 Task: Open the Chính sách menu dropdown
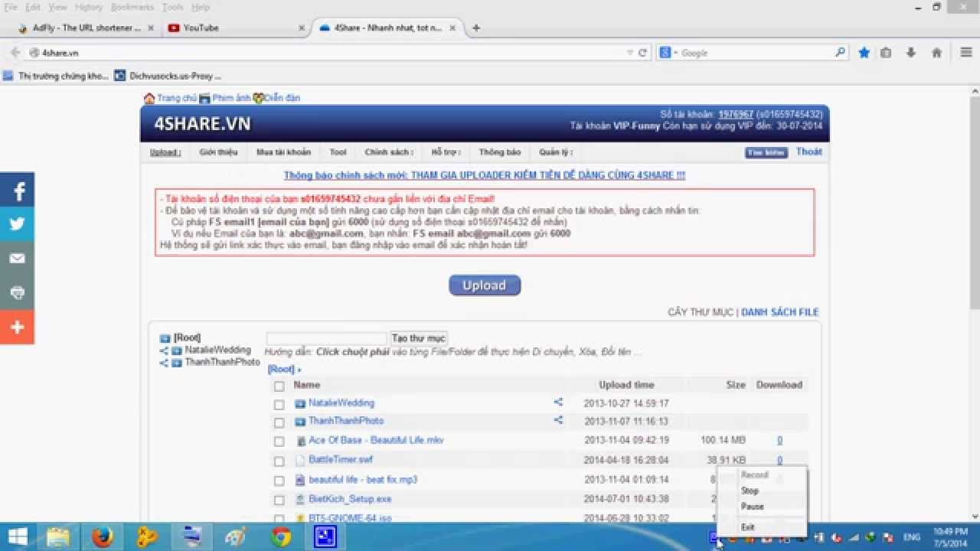click(x=389, y=152)
